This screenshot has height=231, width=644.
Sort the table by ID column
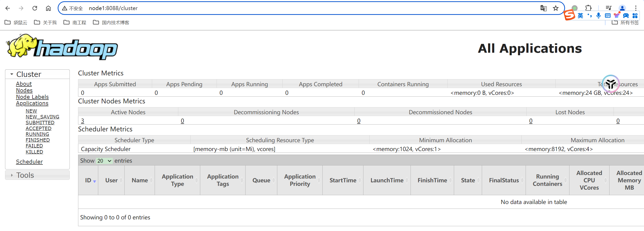tap(88, 180)
